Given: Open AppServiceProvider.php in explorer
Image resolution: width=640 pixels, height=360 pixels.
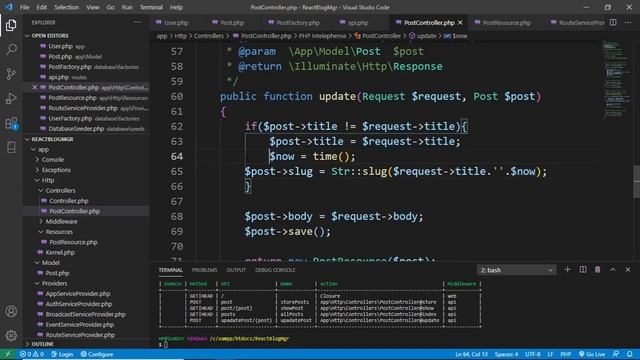Looking at the screenshot, I should (78, 293).
